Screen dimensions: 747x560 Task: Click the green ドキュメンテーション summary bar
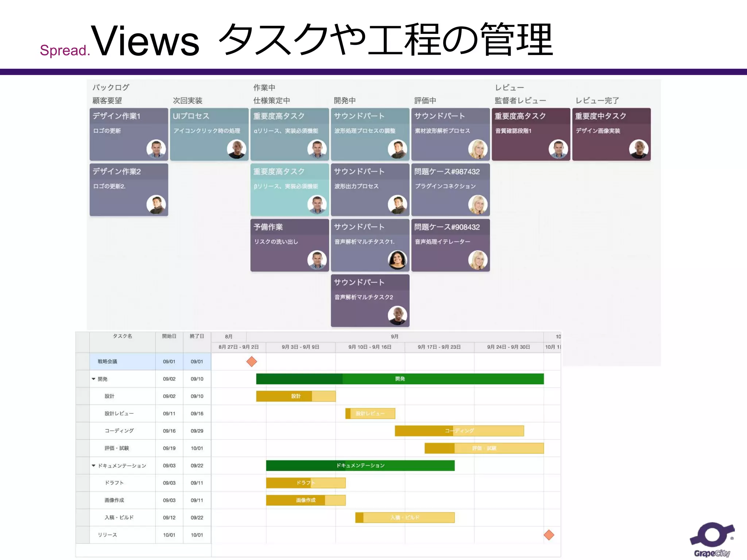(x=360, y=466)
